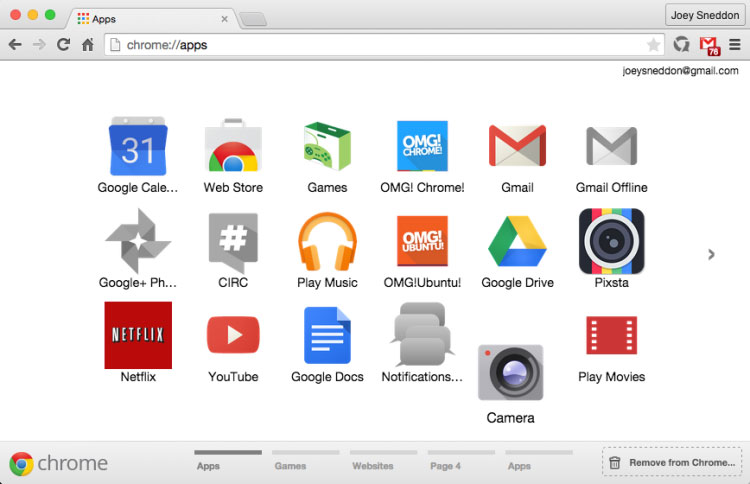The width and height of the screenshot is (750, 484).
Task: Launch the YouTube app
Action: click(x=233, y=335)
